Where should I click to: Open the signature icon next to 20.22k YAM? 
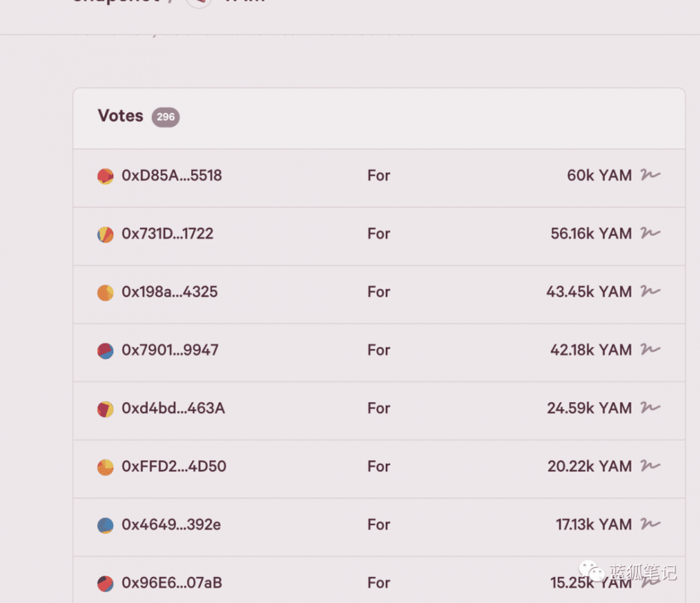(x=650, y=465)
